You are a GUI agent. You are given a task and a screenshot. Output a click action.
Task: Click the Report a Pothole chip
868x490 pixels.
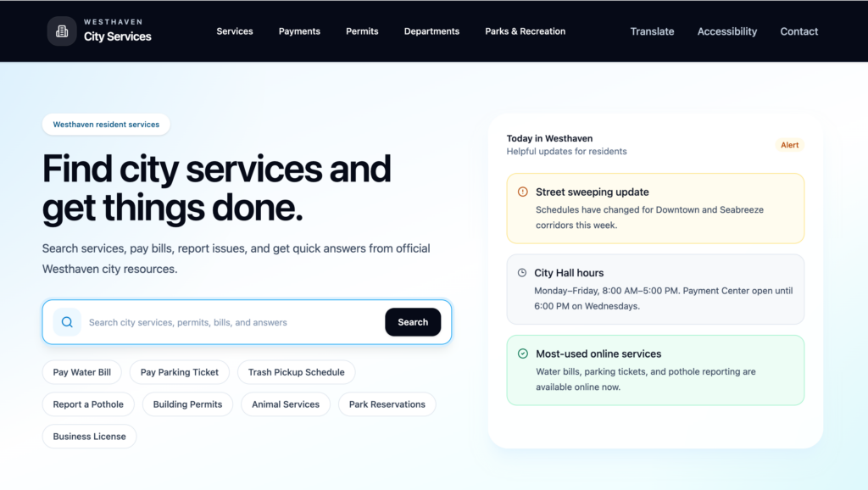click(x=88, y=404)
